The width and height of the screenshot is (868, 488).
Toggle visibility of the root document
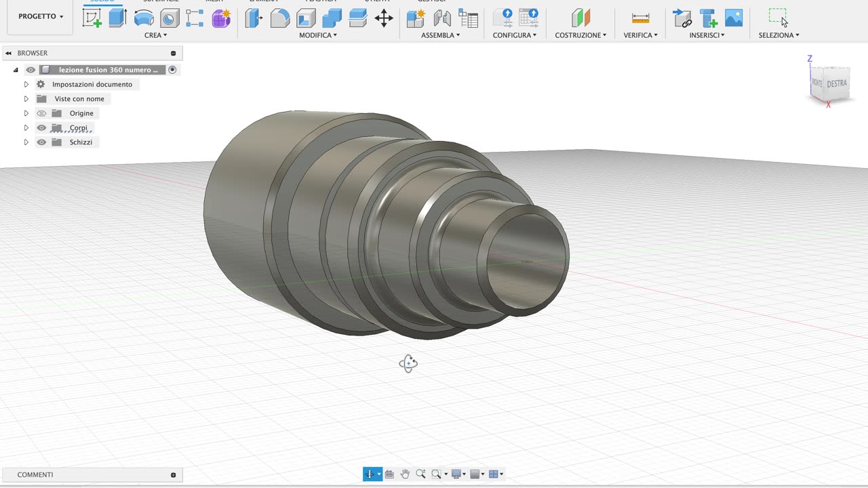click(x=31, y=70)
